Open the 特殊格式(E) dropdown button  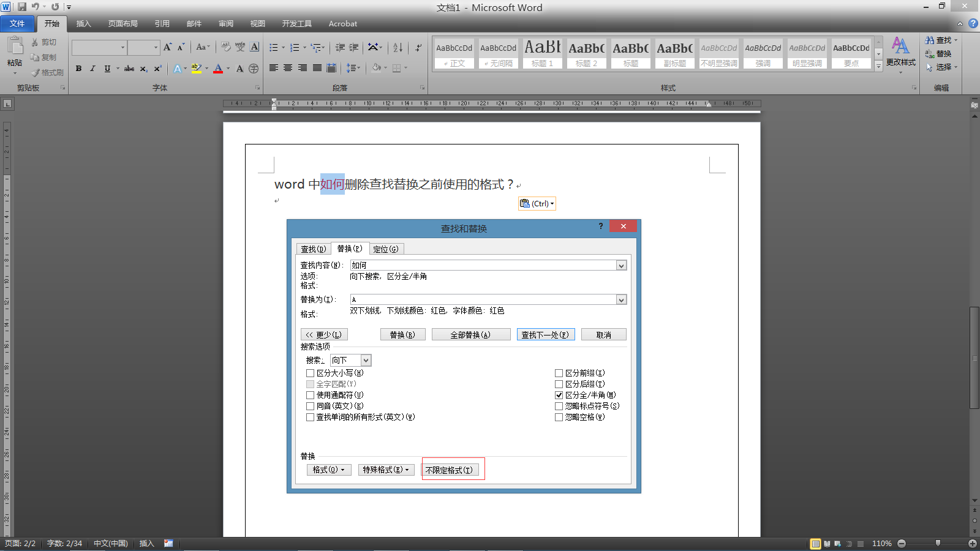[386, 470]
